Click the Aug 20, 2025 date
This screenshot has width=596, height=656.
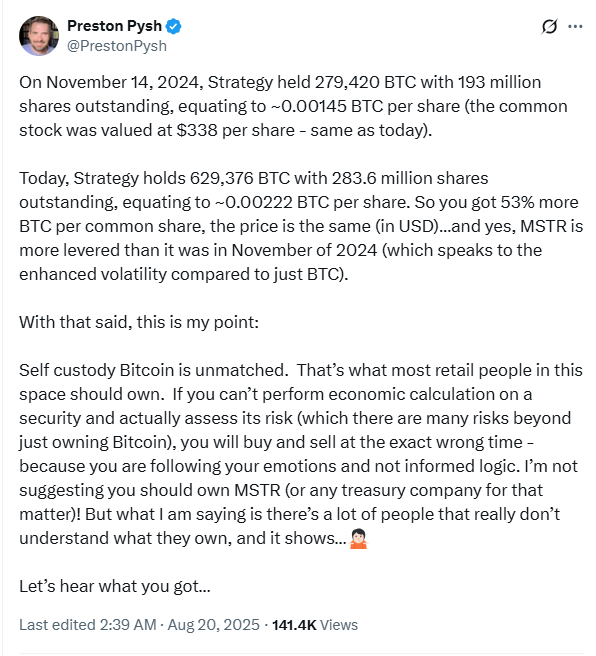coord(213,625)
